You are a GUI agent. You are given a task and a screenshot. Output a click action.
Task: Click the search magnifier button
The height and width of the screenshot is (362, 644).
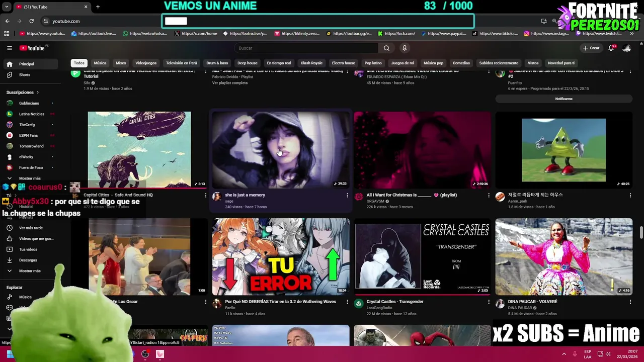386,48
